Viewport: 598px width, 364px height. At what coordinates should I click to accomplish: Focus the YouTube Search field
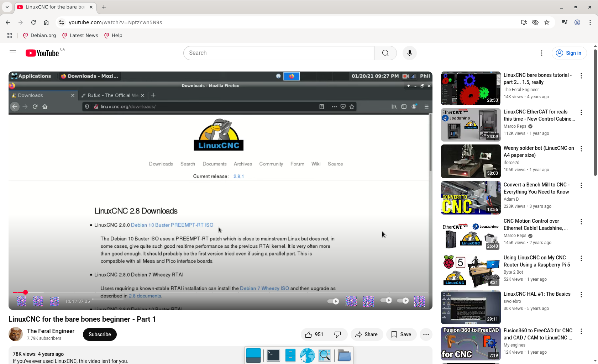click(279, 53)
